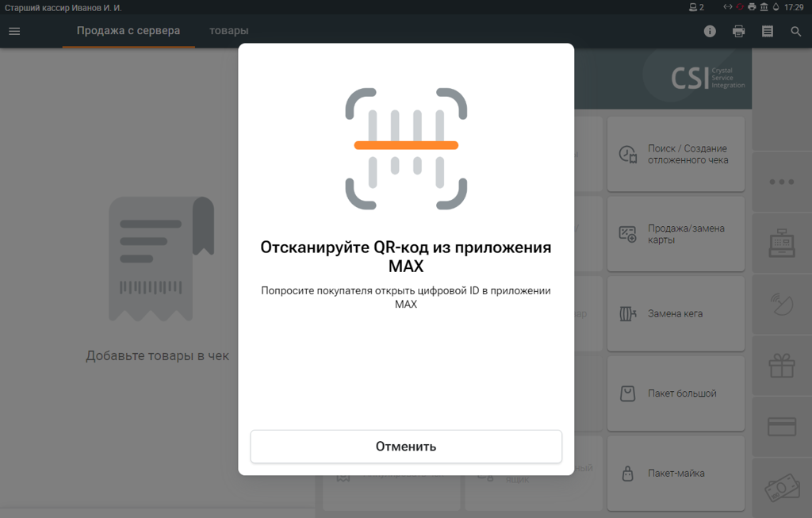Image resolution: width=812 pixels, height=518 pixels.
Task: Open the cash register icon in right sidebar
Action: [781, 243]
